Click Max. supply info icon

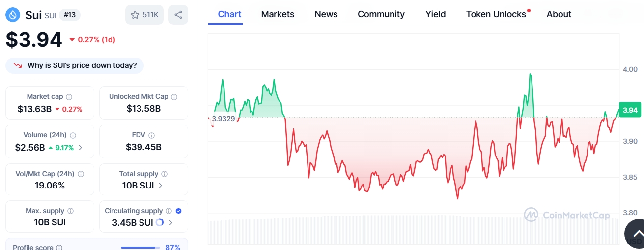click(x=70, y=211)
